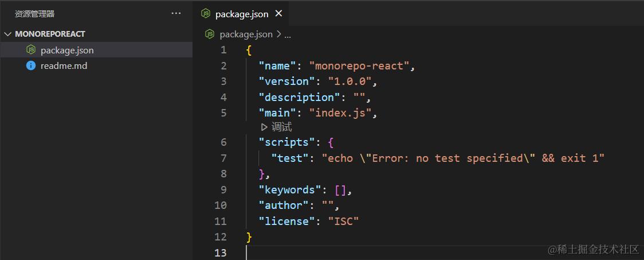
Task: Click the "version" key
Action: coord(286,82)
